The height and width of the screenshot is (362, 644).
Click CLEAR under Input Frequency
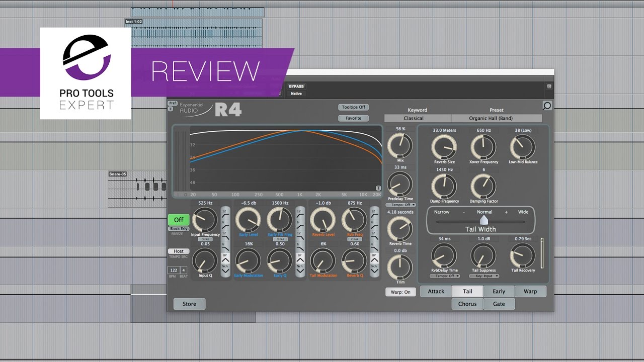pyautogui.click(x=205, y=239)
